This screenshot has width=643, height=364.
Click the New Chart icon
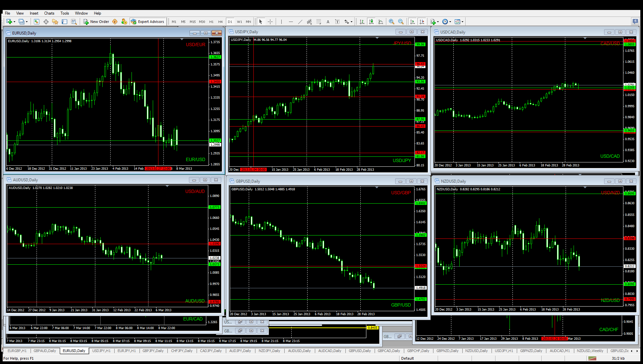(9, 22)
